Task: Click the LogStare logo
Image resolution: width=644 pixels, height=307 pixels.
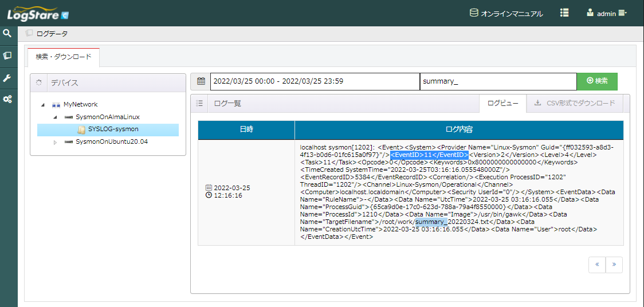Action: point(38,14)
